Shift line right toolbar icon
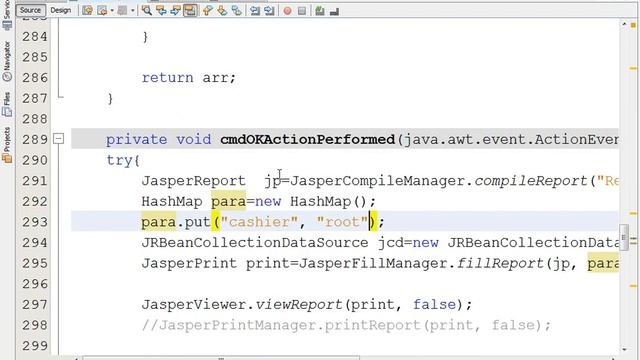This screenshot has width=640, height=360. (x=269, y=11)
